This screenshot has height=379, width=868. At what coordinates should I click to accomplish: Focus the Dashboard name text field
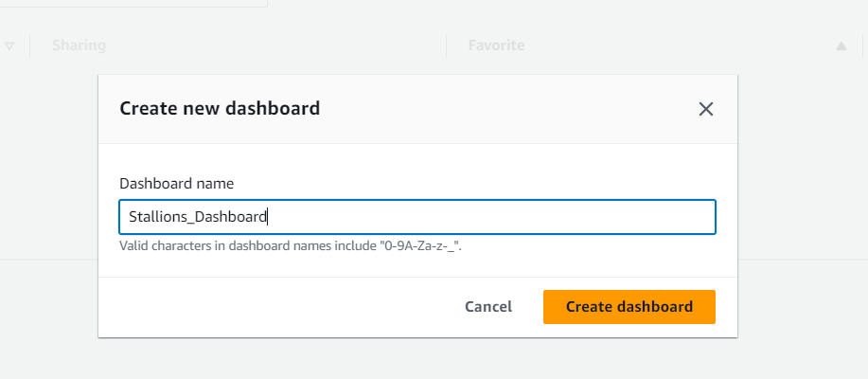(x=417, y=217)
